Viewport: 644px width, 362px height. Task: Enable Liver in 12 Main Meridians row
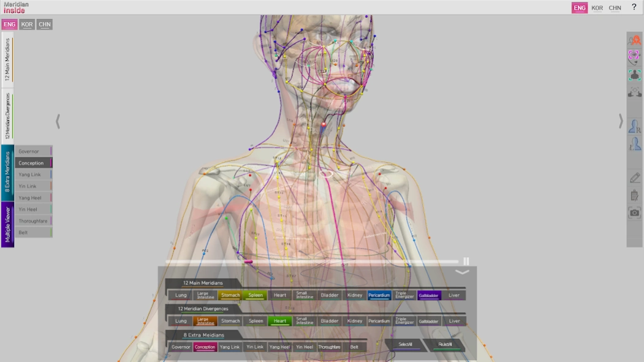[454, 295]
